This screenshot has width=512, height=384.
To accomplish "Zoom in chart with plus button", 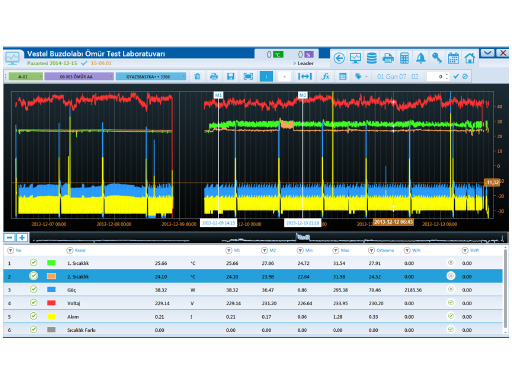I will coord(22,237).
